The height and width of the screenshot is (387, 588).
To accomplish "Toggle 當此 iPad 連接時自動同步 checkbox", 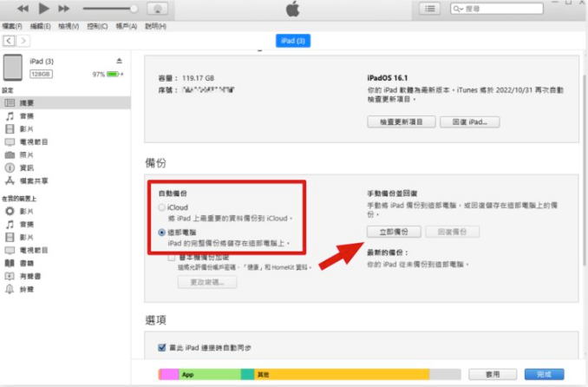I will coord(161,348).
